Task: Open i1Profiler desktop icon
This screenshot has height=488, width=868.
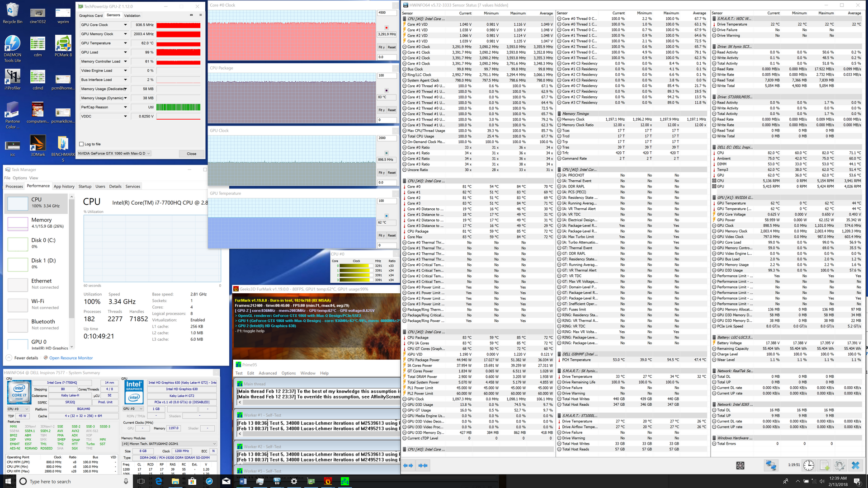Action: point(13,80)
